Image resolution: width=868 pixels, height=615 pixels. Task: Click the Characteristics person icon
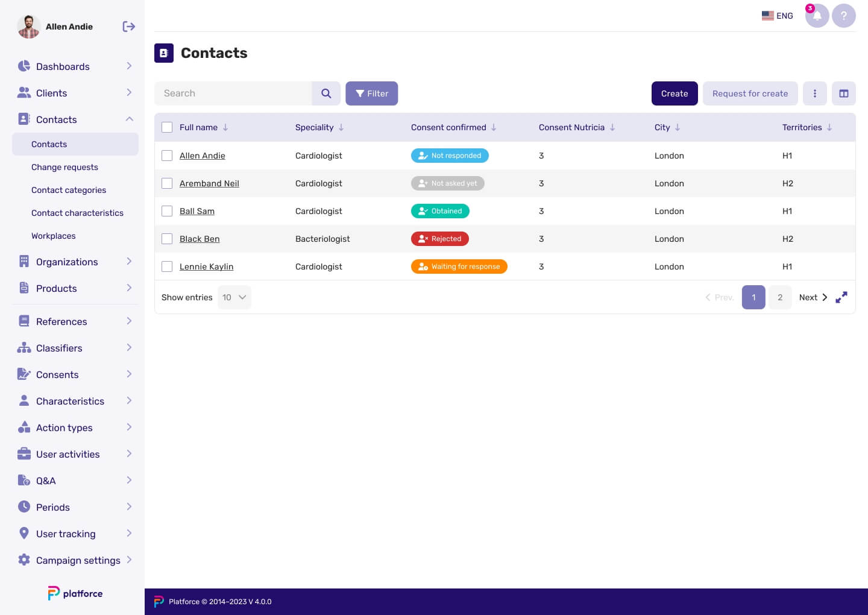(x=24, y=401)
